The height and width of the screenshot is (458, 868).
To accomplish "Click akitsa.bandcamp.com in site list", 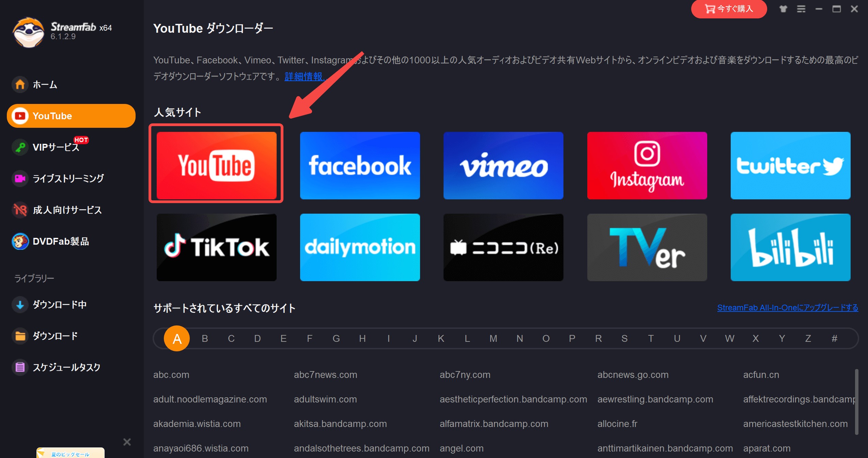I will (x=340, y=424).
